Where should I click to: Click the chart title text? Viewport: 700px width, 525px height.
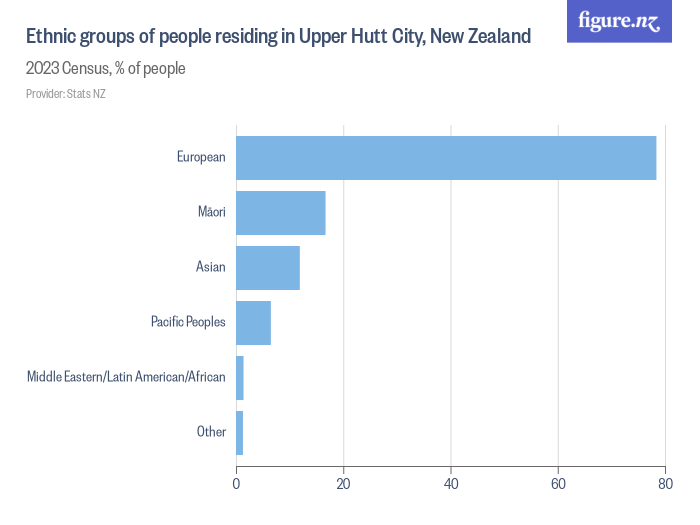click(279, 37)
